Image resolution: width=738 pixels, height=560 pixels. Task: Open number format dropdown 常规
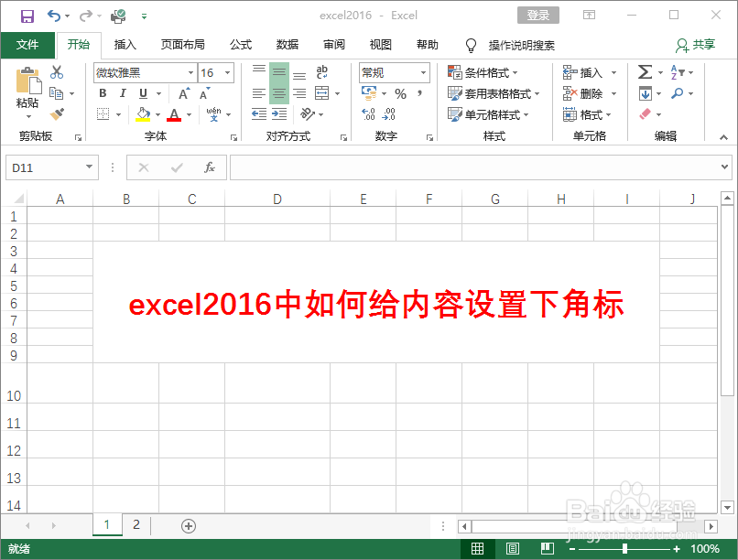(423, 73)
